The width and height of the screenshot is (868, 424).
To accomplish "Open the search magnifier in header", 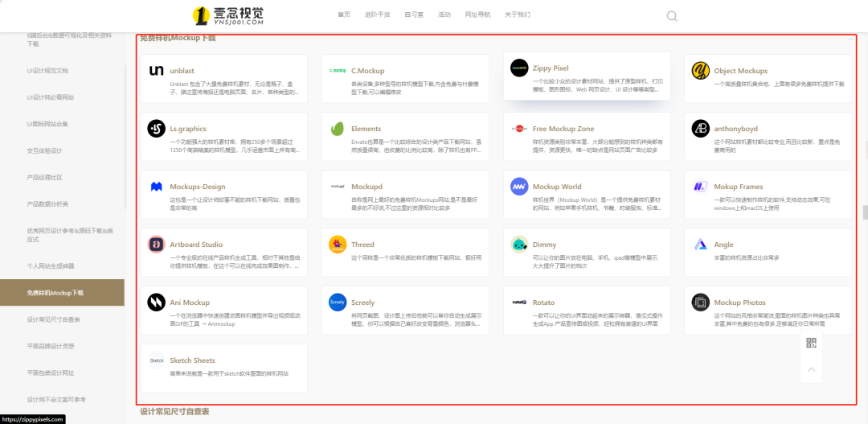I will [672, 16].
